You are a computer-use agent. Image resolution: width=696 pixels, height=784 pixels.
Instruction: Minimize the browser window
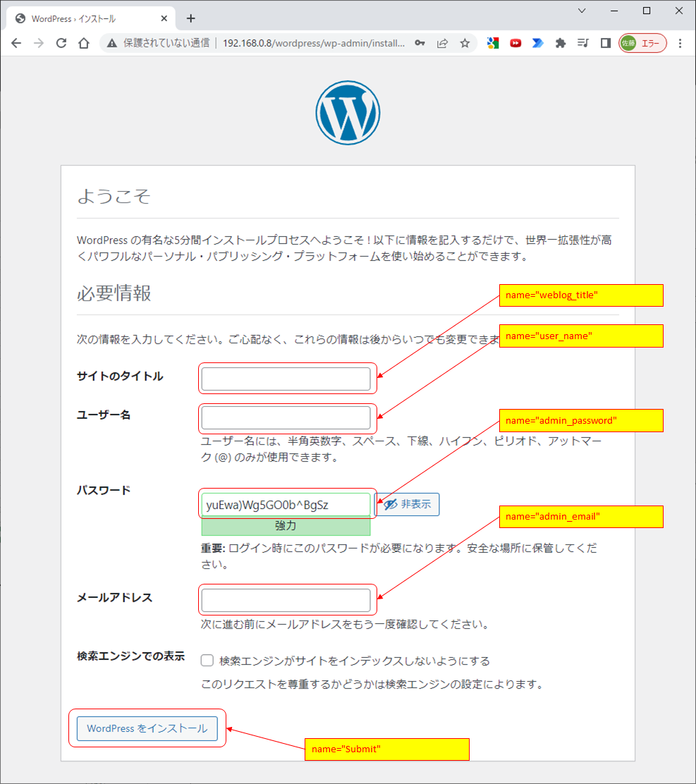click(614, 11)
